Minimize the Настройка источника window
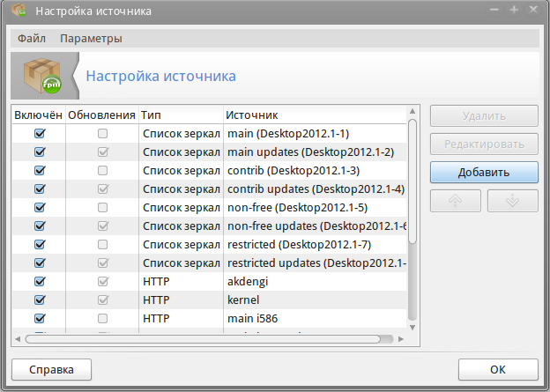The width and height of the screenshot is (550, 392). click(x=494, y=10)
